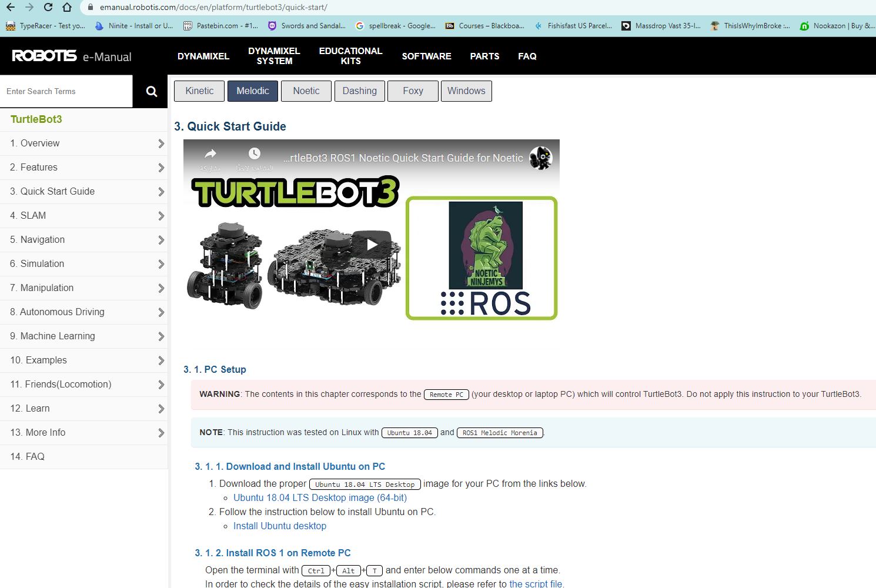Screen dimensions: 876x588
Task: Click the browser home icon
Action: (67, 8)
